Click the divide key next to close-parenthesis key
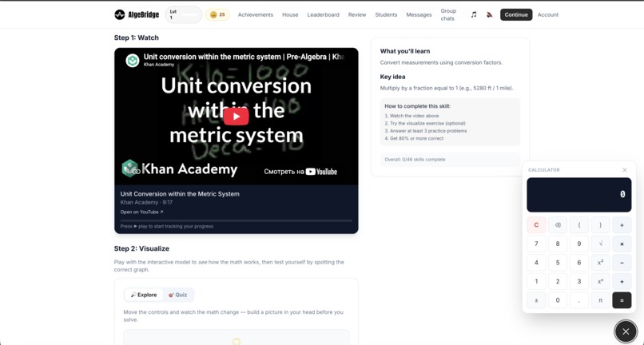644x345 pixels. click(622, 225)
